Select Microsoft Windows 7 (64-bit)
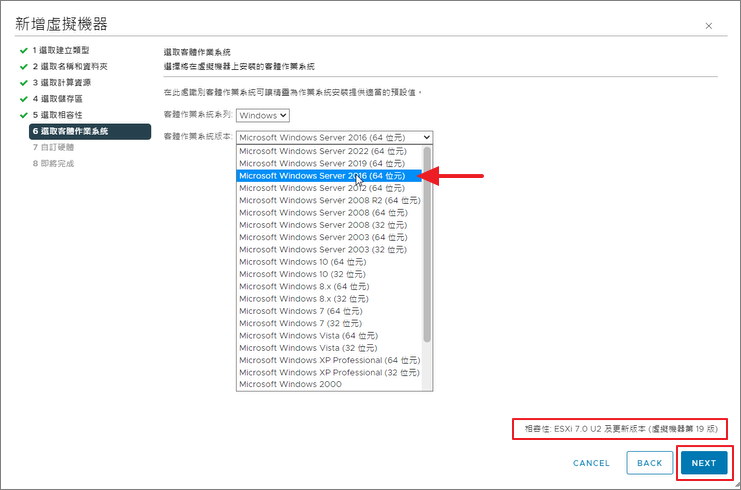The height and width of the screenshot is (490, 741). coord(329,311)
